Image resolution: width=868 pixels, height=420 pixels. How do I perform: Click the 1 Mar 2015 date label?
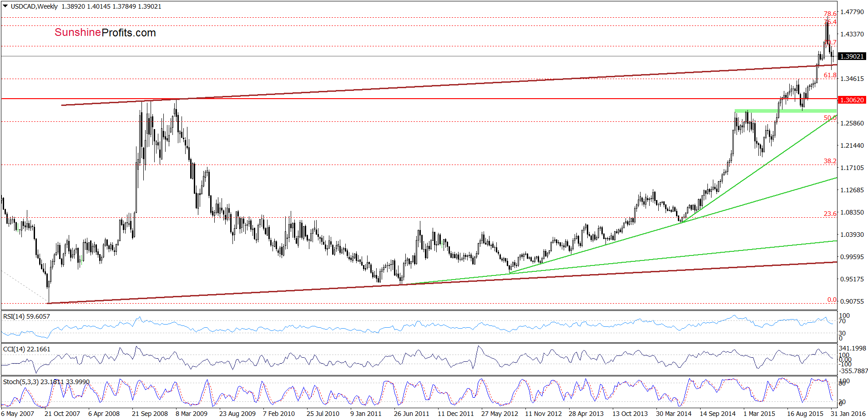pos(759,414)
